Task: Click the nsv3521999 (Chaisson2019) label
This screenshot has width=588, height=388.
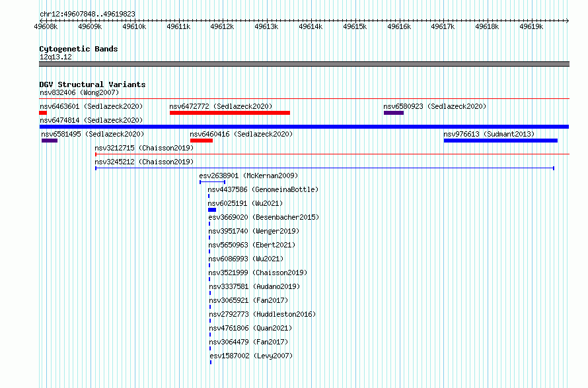Action: click(x=258, y=273)
